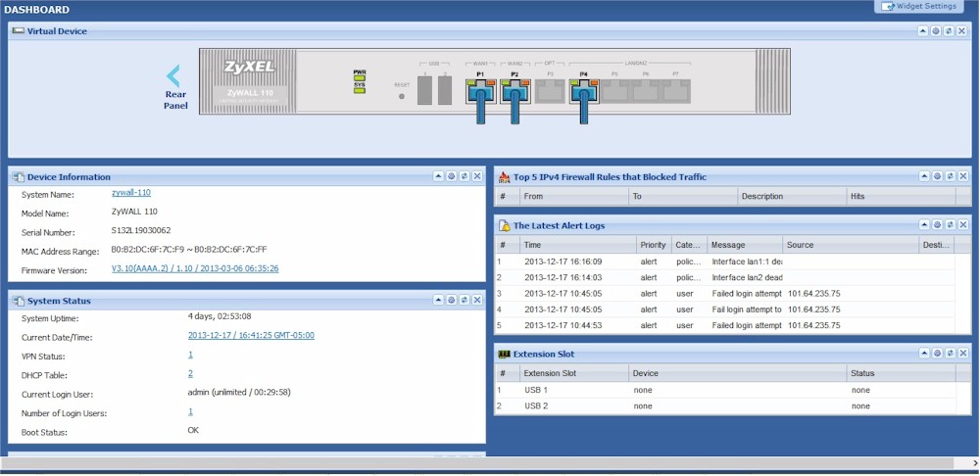The height and width of the screenshot is (476, 980).
Task: Refresh The Latest Alert Logs panel
Action: [950, 225]
